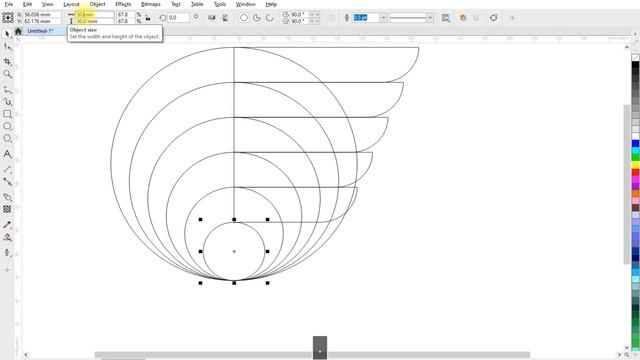This screenshot has width=640, height=360.
Task: Open the Window menu
Action: pos(246,4)
